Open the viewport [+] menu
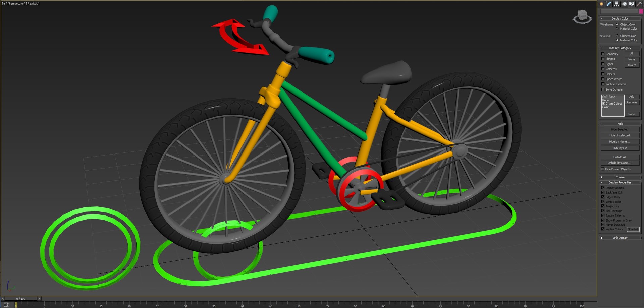The height and width of the screenshot is (308, 644). (4, 3)
